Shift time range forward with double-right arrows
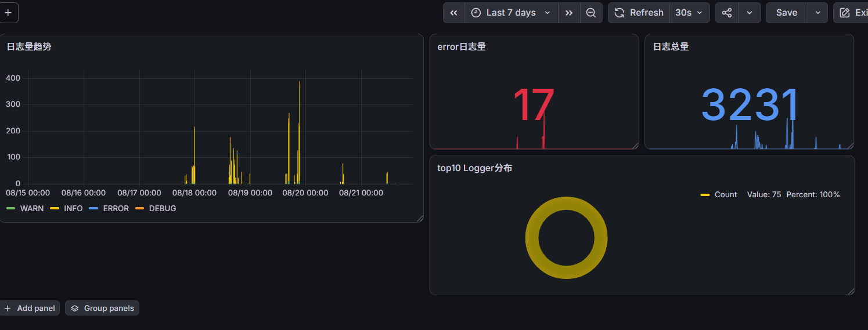This screenshot has width=868, height=330. (x=569, y=13)
